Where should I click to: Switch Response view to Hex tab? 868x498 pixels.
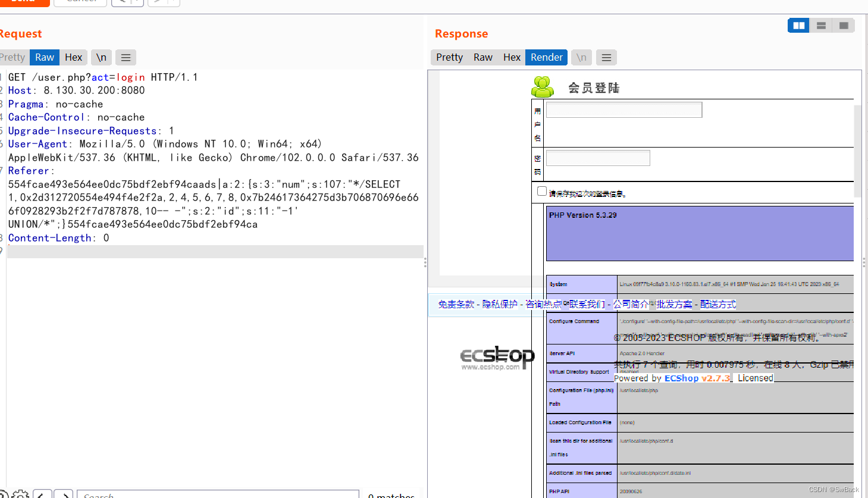coord(512,58)
